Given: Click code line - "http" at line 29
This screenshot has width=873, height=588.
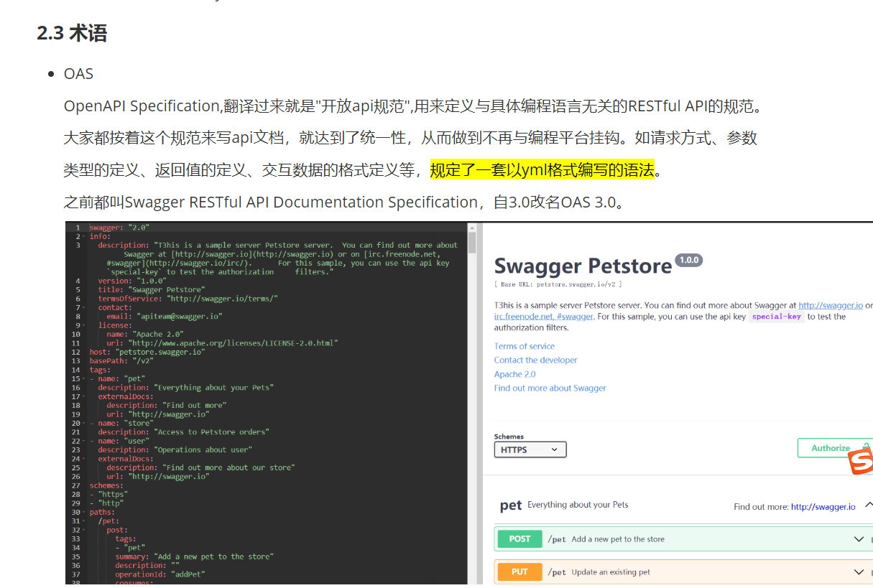Looking at the screenshot, I should pyautogui.click(x=106, y=503).
